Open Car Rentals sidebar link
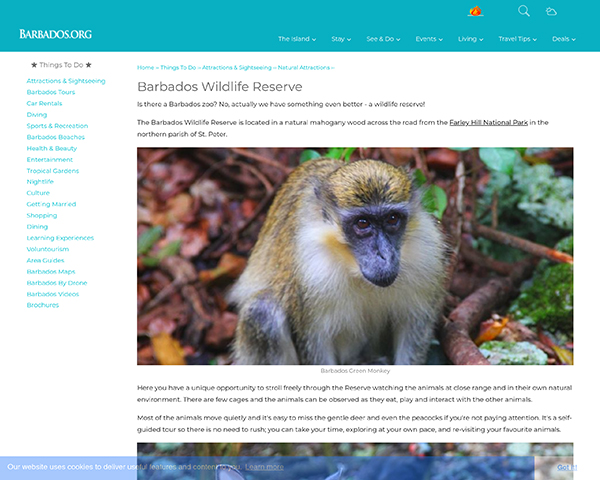Viewport: 600px width, 480px height. coord(44,103)
